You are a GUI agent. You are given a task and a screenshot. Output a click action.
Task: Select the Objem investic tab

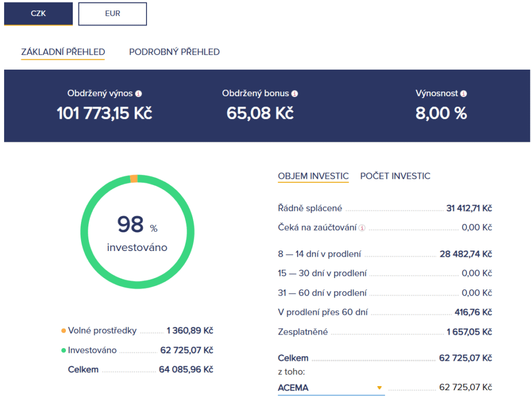pyautogui.click(x=313, y=177)
